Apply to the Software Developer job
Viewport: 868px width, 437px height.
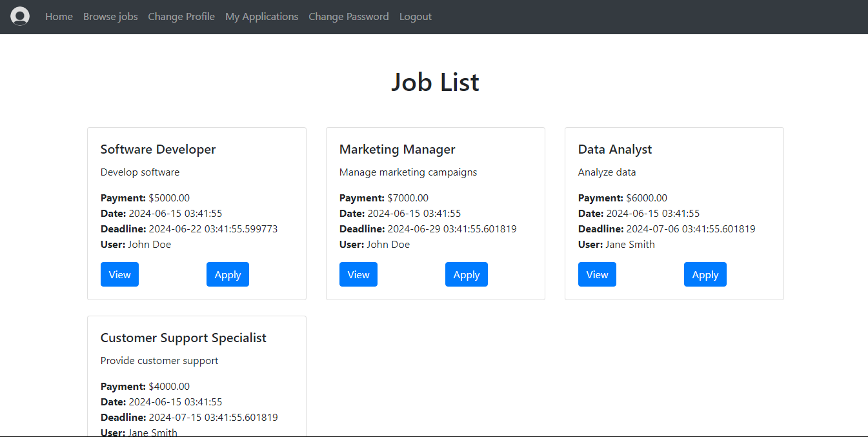(228, 274)
